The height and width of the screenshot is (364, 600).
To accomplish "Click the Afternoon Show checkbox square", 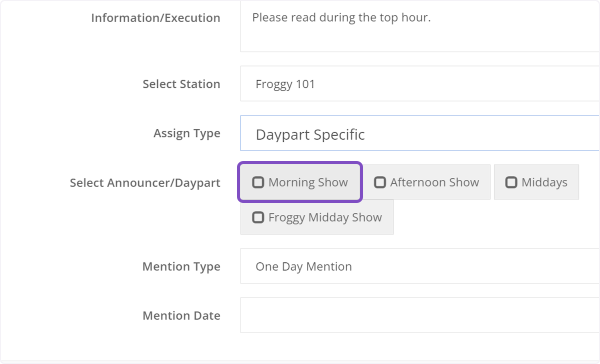I will 380,182.
